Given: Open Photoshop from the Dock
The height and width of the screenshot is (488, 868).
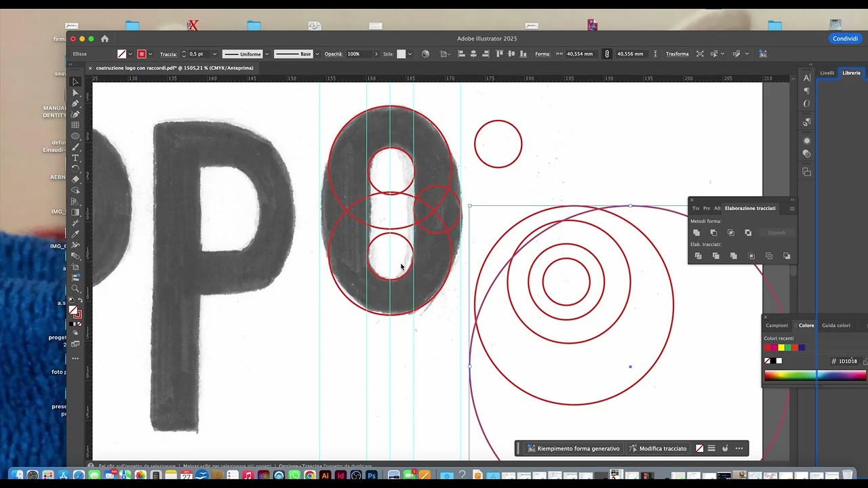Looking at the screenshot, I should [372, 476].
